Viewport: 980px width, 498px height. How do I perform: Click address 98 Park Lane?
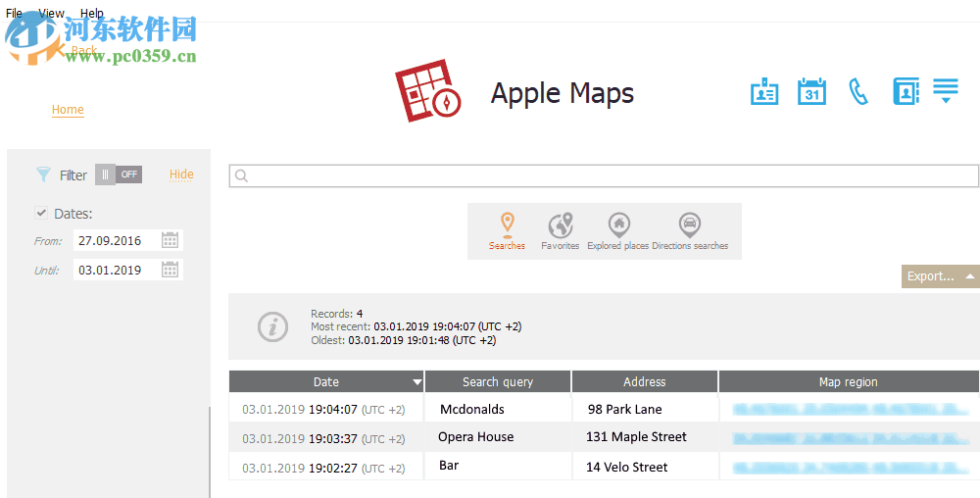(624, 409)
